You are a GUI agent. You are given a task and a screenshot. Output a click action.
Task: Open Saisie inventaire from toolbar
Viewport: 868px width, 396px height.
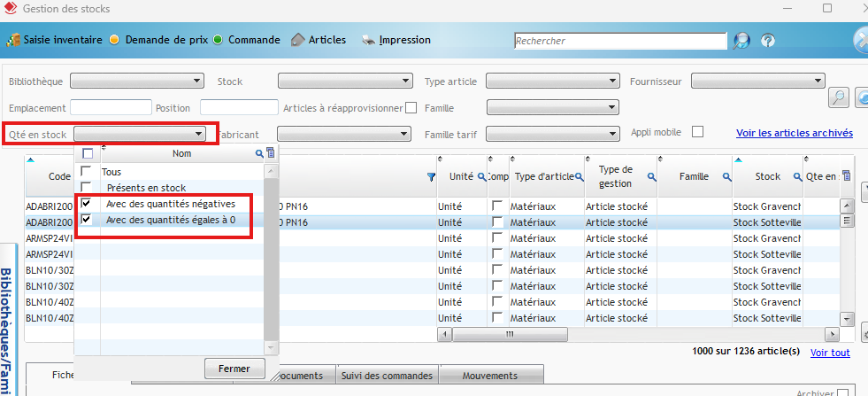point(63,40)
